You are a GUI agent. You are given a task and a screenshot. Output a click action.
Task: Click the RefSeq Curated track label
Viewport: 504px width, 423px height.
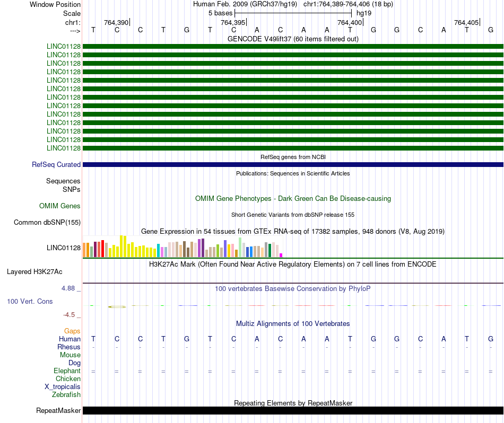(56, 164)
